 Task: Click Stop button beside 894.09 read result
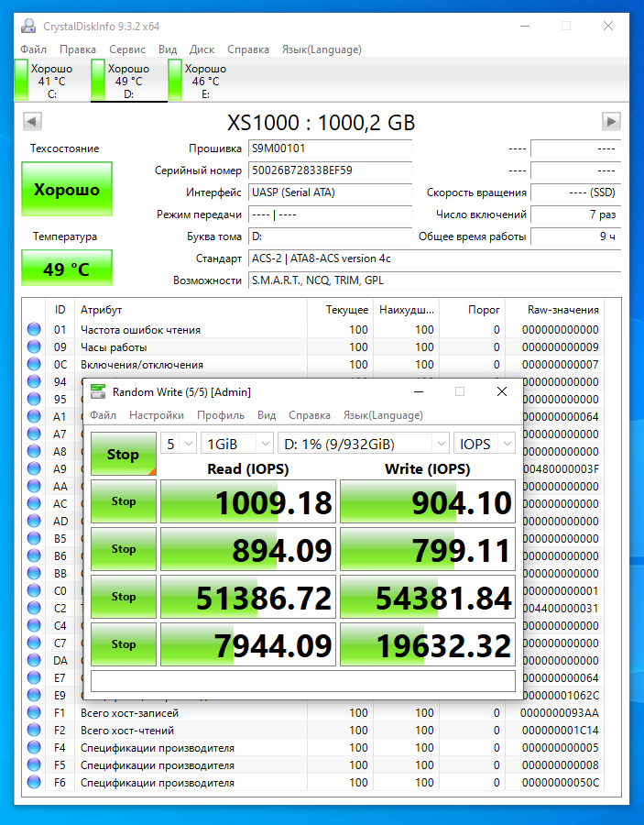pyautogui.click(x=124, y=549)
